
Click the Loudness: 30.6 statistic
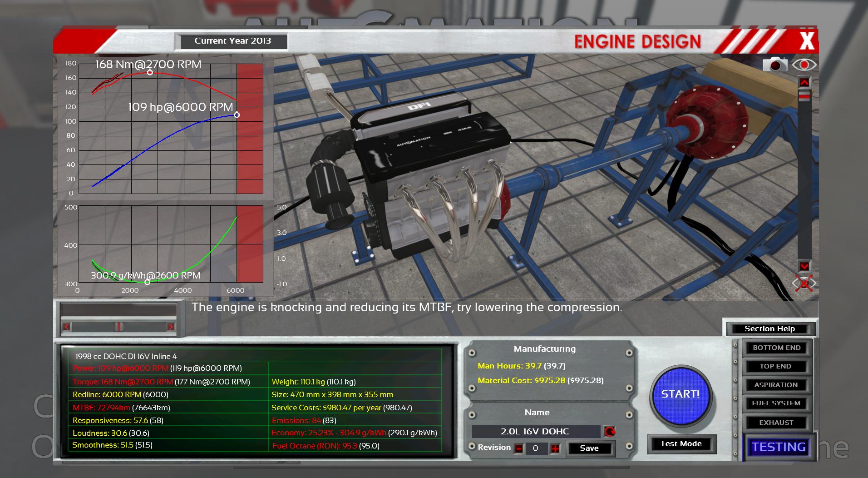[x=111, y=433]
